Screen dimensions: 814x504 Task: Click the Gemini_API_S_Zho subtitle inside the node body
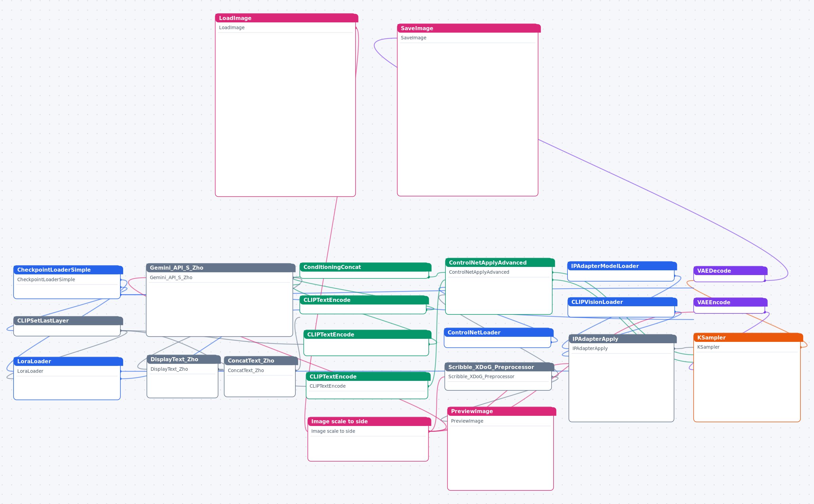click(171, 277)
